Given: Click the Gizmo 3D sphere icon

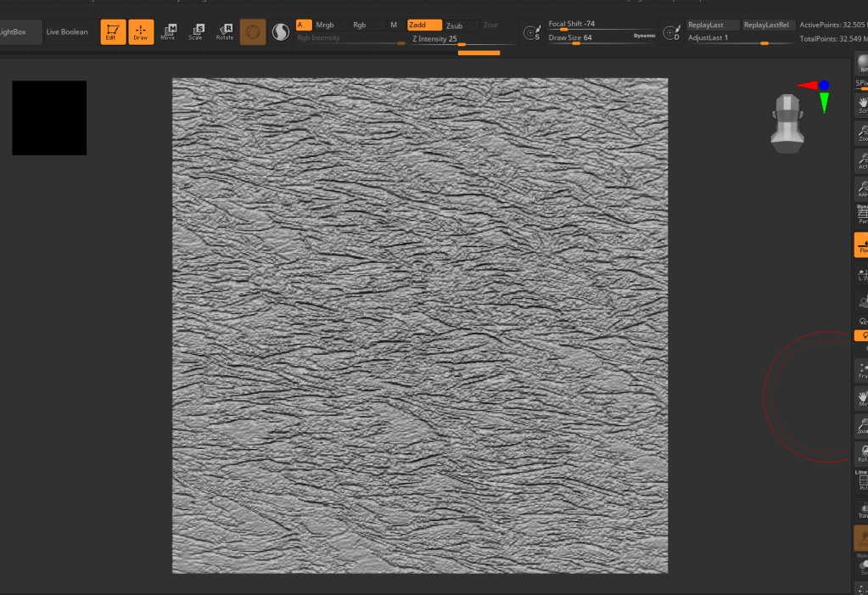Looking at the screenshot, I should pyautogui.click(x=253, y=32).
